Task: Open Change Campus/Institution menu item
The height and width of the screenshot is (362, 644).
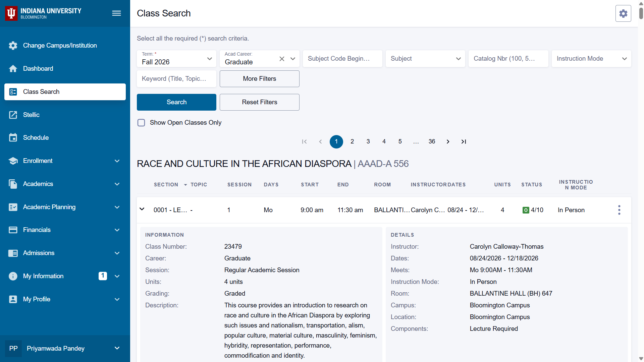Action: point(65,46)
